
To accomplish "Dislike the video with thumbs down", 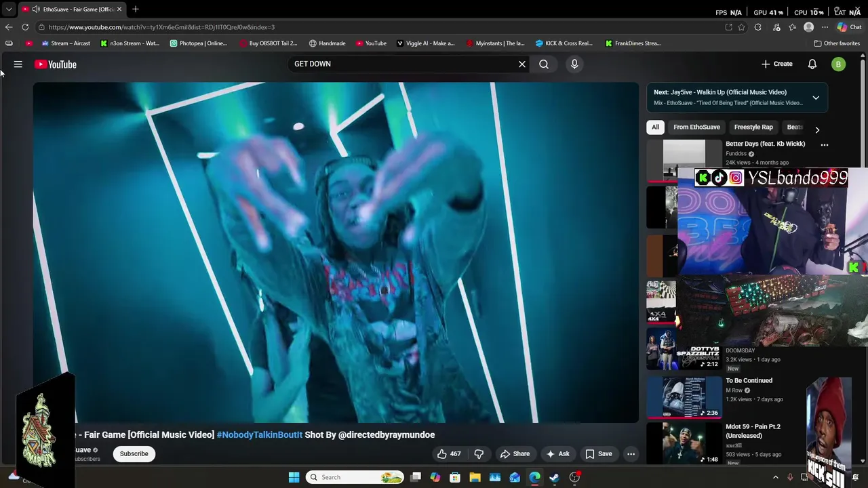I will click(x=479, y=454).
